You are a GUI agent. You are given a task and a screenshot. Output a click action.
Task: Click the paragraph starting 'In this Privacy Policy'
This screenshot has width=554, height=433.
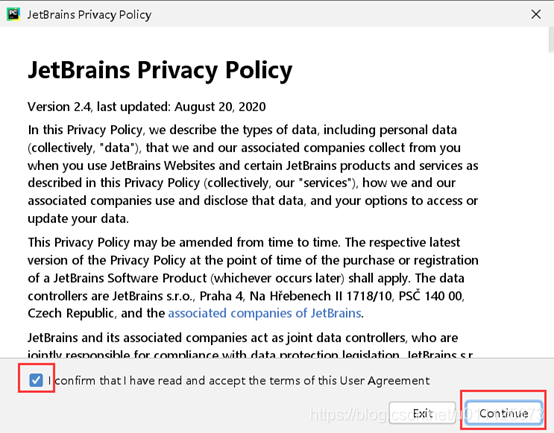253,174
